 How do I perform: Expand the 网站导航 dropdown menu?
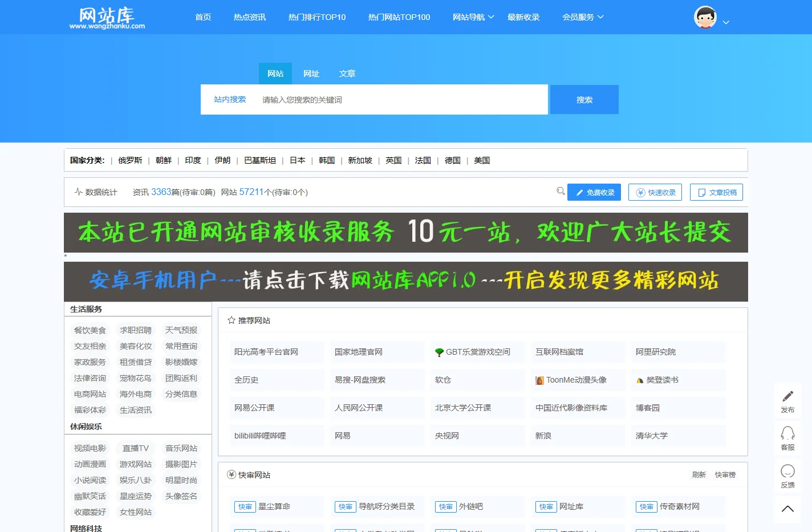coord(473,17)
